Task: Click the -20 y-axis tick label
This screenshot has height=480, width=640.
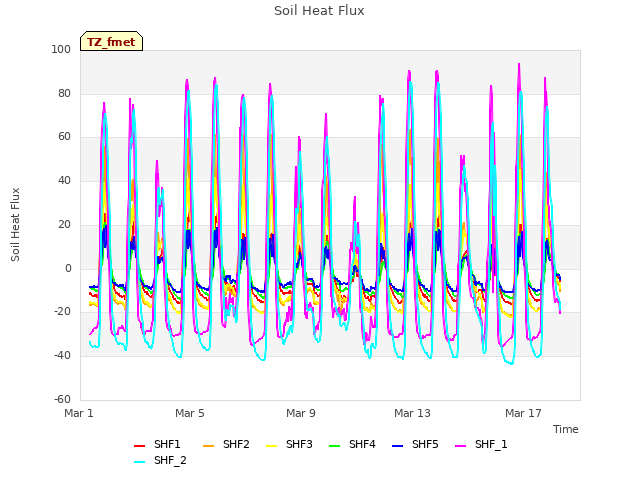Action: pos(62,312)
